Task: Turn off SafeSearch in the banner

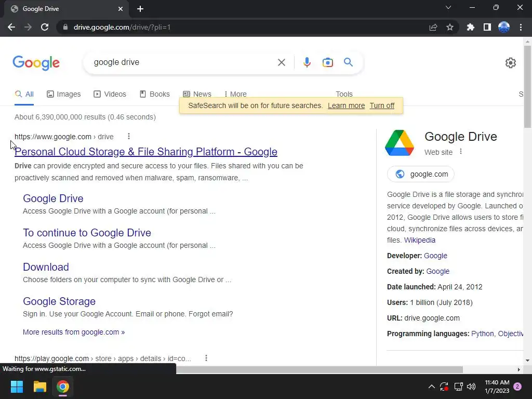Action: pyautogui.click(x=382, y=105)
